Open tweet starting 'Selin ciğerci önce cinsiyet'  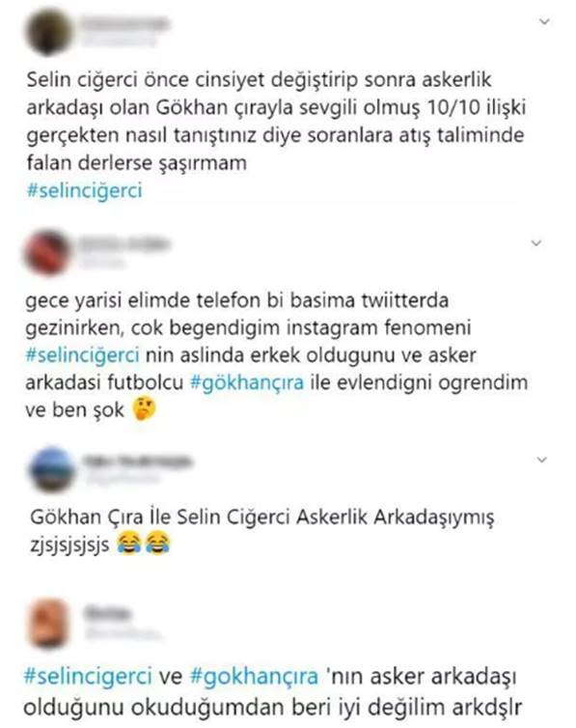point(276,122)
